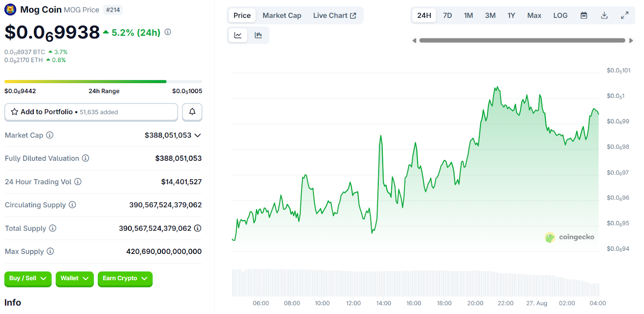Toggle LOG scale on chart
This screenshot has width=644, height=314.
560,15
